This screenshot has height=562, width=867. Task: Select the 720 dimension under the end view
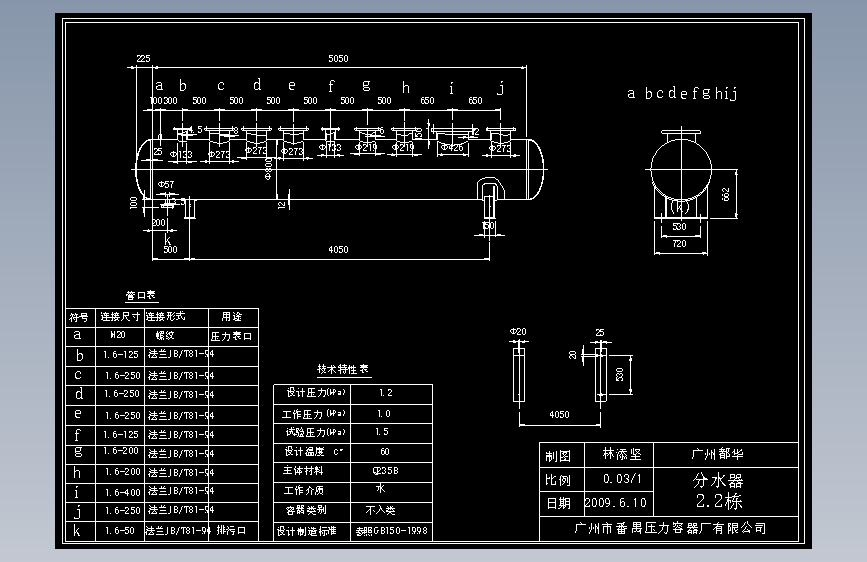[679, 243]
